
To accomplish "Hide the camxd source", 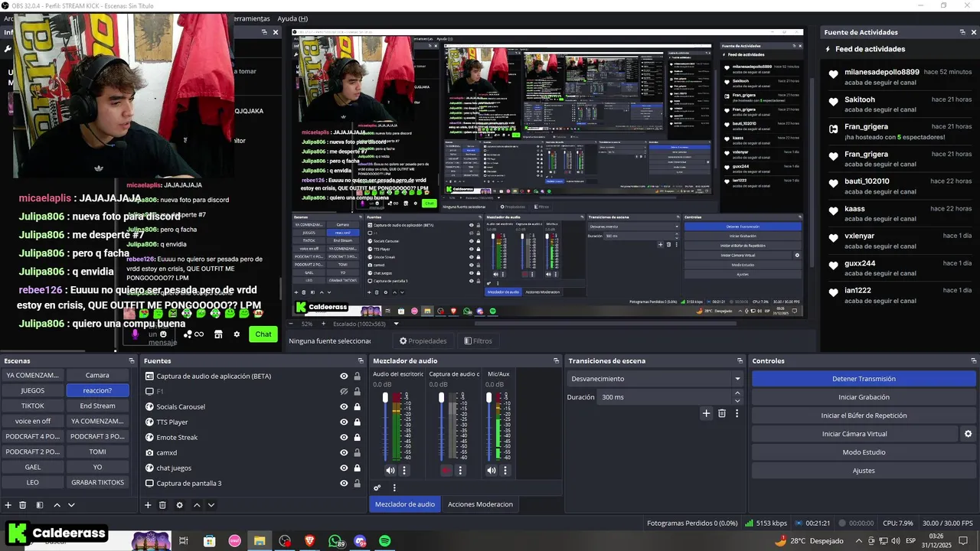I will pos(345,452).
